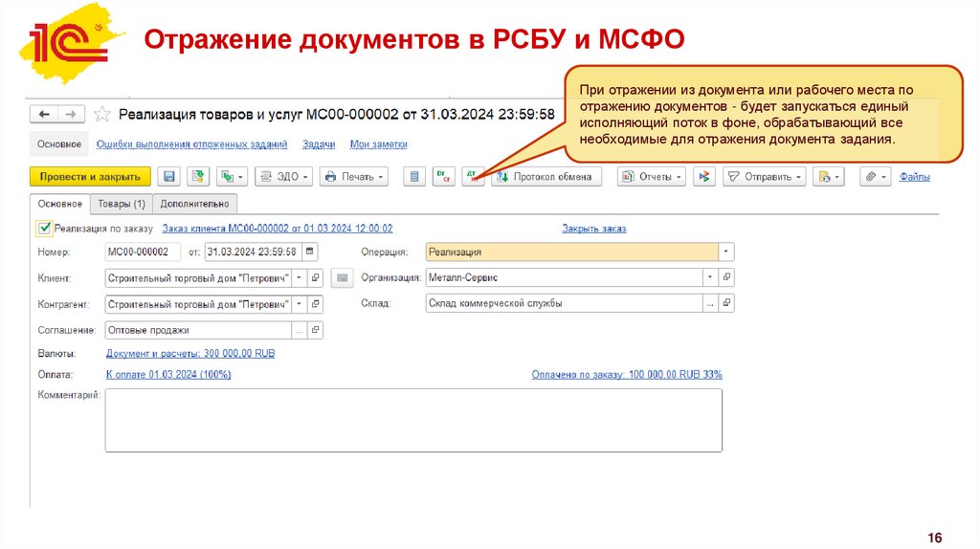Open the Склад record with open icon

726,303
